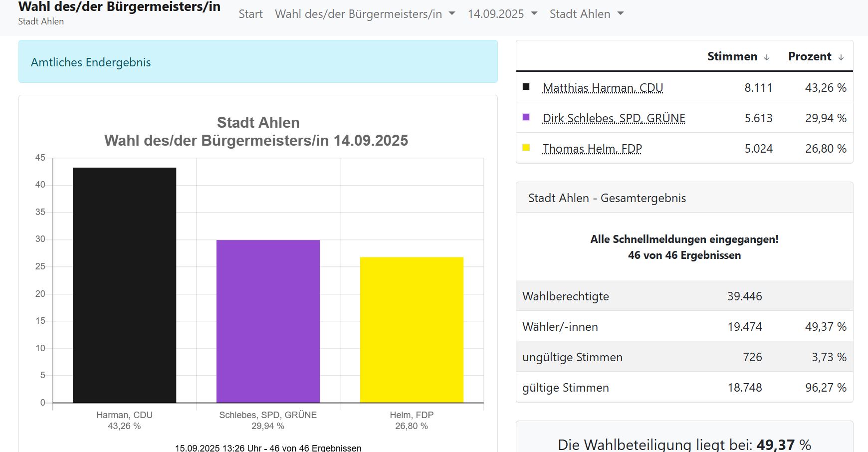The width and height of the screenshot is (868, 452).
Task: Expand the 14.09.2025 date dropdown
Action: [x=502, y=14]
